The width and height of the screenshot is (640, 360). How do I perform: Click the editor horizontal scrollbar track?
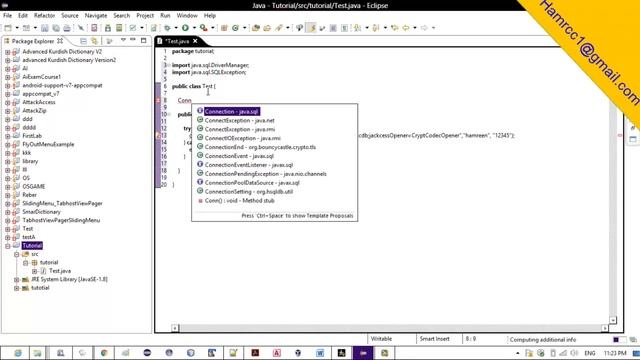(x=391, y=328)
